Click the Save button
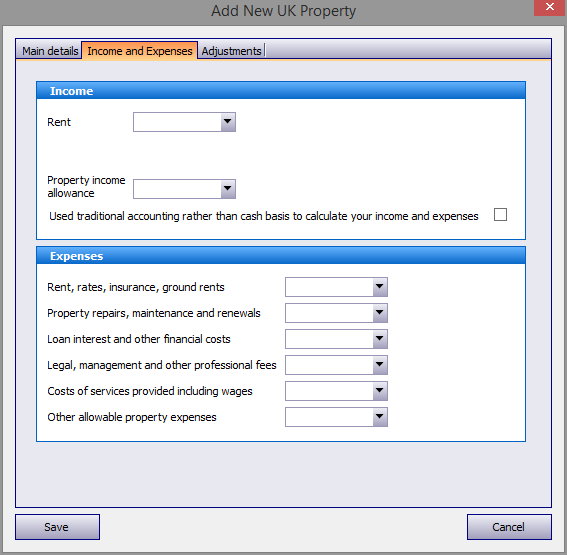Screen dimensions: 567x555 coord(57,527)
